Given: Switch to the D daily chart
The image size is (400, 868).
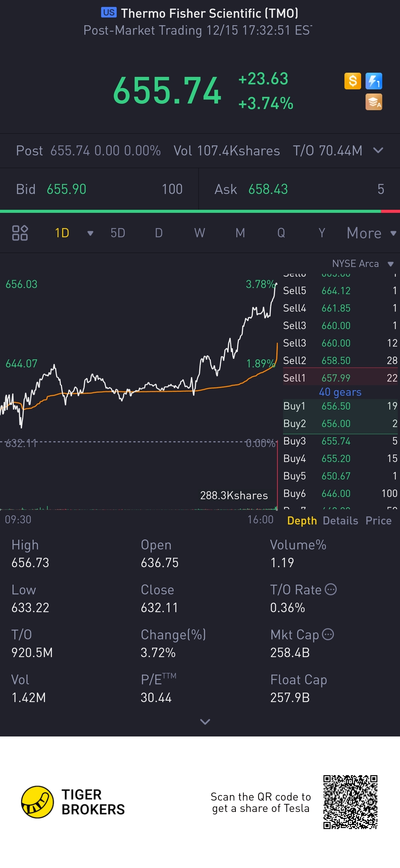Looking at the screenshot, I should click(159, 233).
